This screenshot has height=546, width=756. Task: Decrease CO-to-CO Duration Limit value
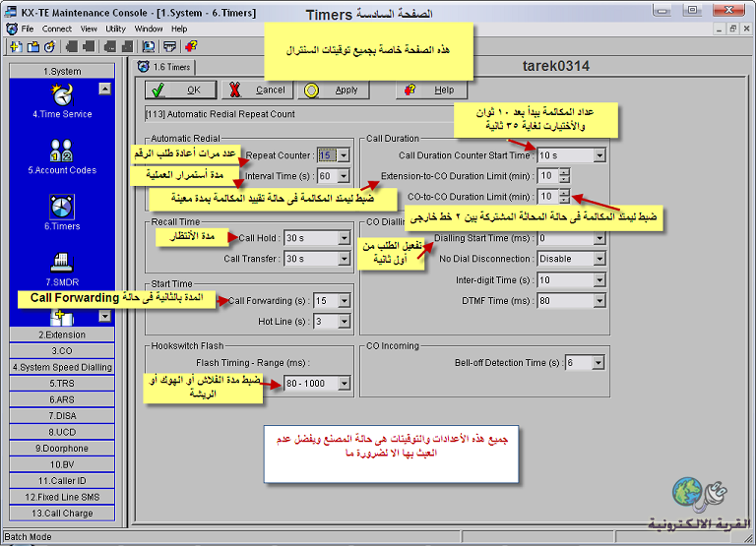click(565, 200)
